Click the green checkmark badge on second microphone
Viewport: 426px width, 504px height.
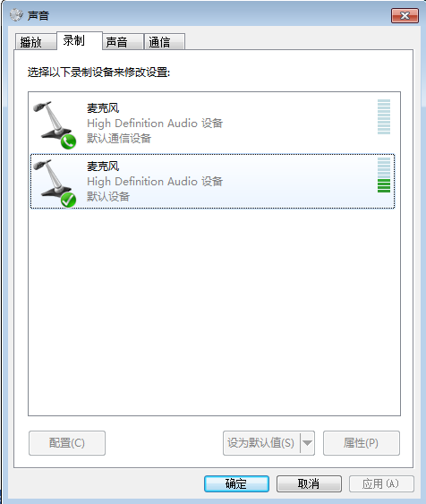(68, 201)
